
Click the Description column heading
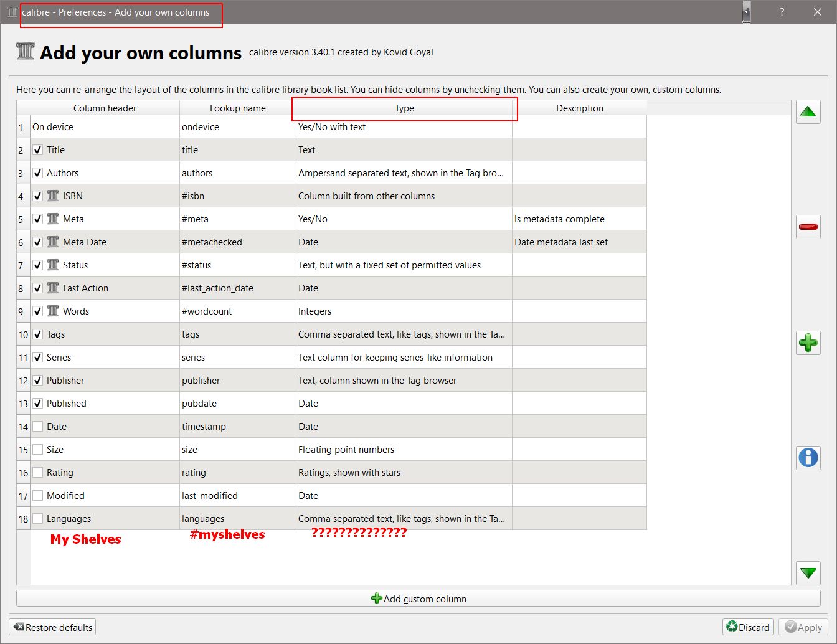[x=580, y=108]
